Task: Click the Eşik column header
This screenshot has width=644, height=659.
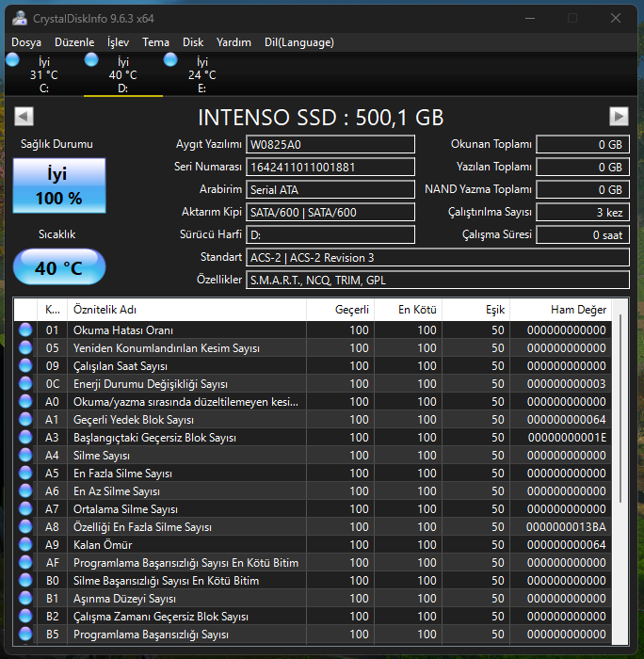Action: tap(475, 310)
